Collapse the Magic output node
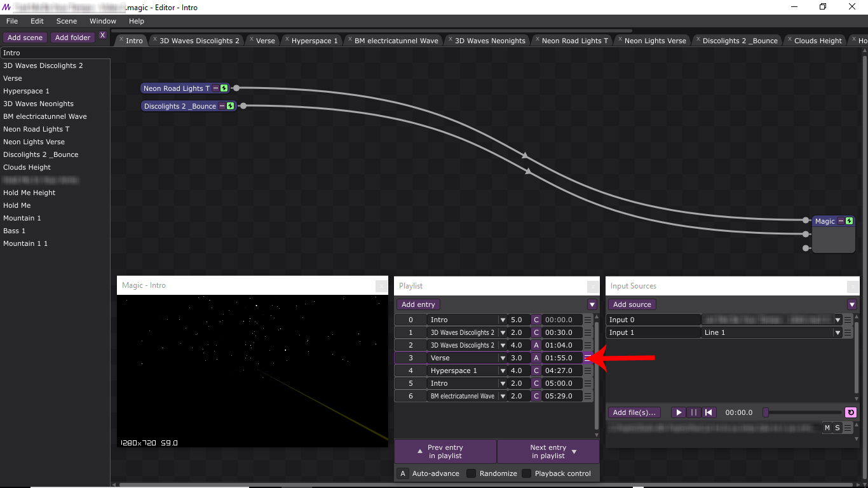The height and width of the screenshot is (488, 868). pos(841,221)
